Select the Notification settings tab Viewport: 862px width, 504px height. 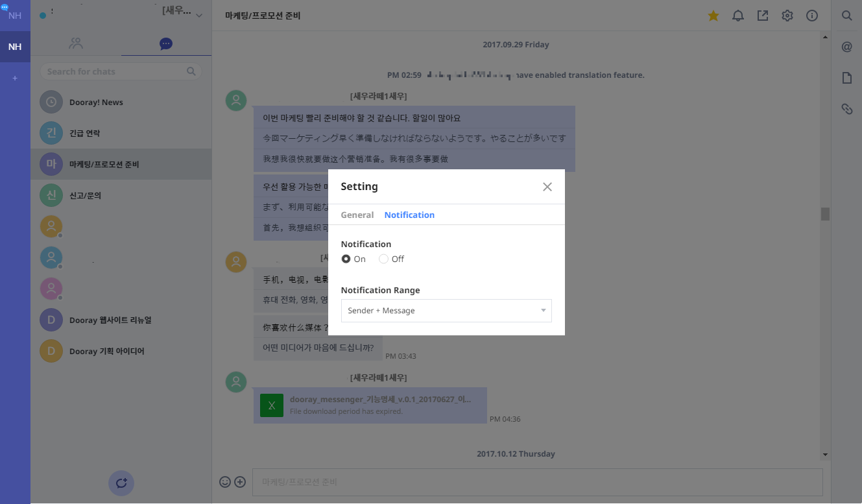pyautogui.click(x=409, y=215)
